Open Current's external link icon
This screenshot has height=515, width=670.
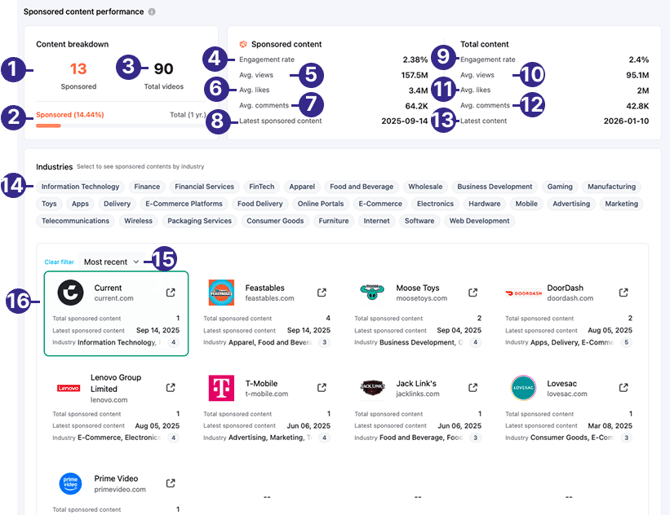click(170, 292)
